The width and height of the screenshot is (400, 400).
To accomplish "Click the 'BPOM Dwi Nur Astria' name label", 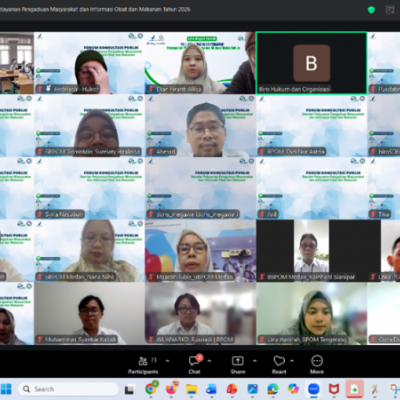I will (x=295, y=152).
